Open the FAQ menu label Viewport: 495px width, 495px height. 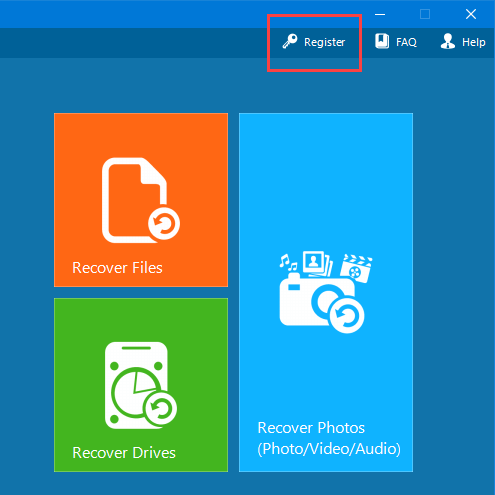click(x=406, y=42)
